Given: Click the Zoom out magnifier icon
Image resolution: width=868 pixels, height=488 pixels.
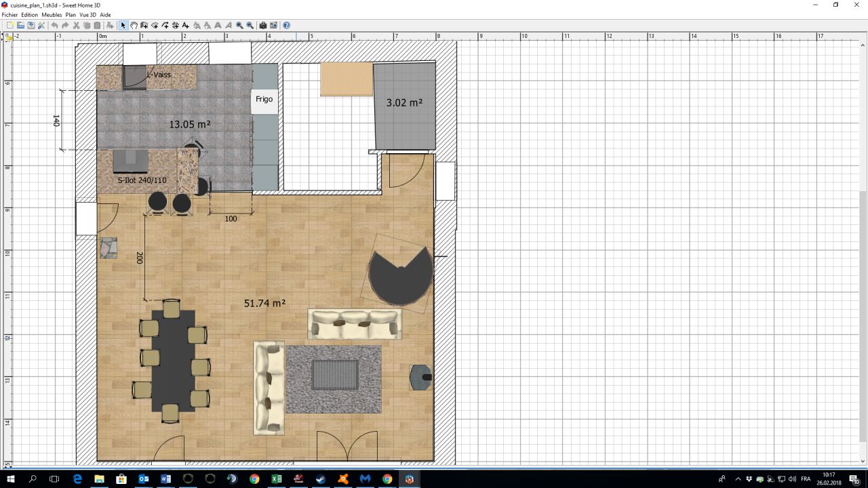Looking at the screenshot, I should [250, 25].
